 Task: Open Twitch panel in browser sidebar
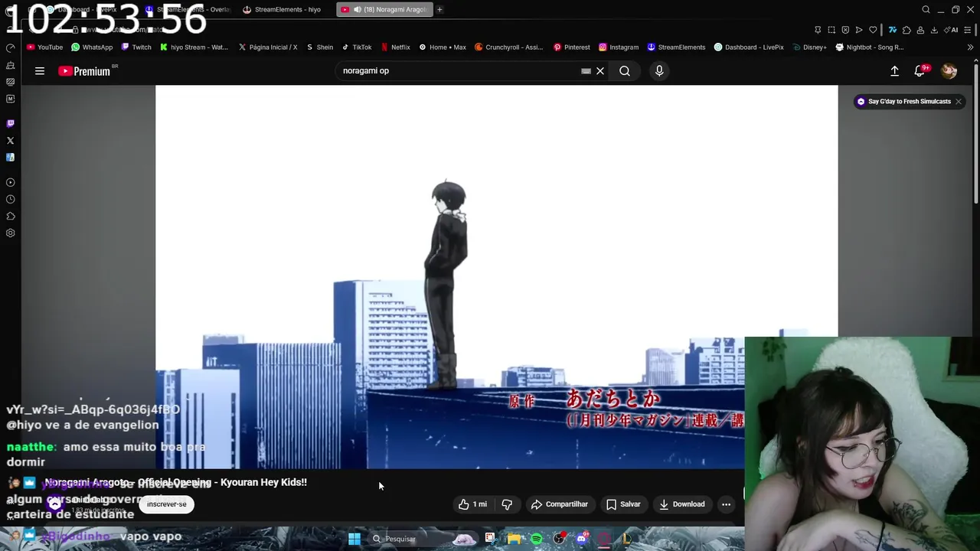click(10, 123)
